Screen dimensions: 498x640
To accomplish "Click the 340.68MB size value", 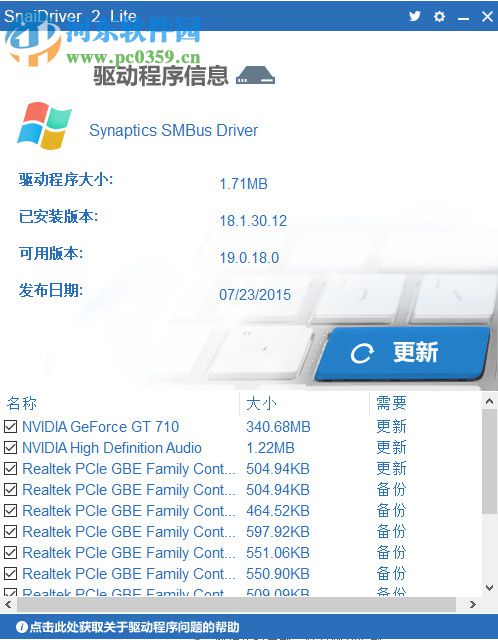I will point(278,427).
